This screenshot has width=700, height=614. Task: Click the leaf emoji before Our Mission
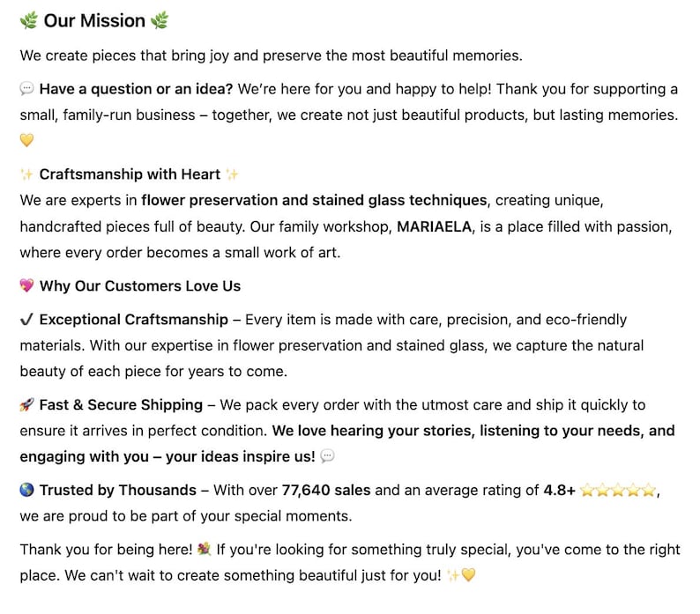28,20
